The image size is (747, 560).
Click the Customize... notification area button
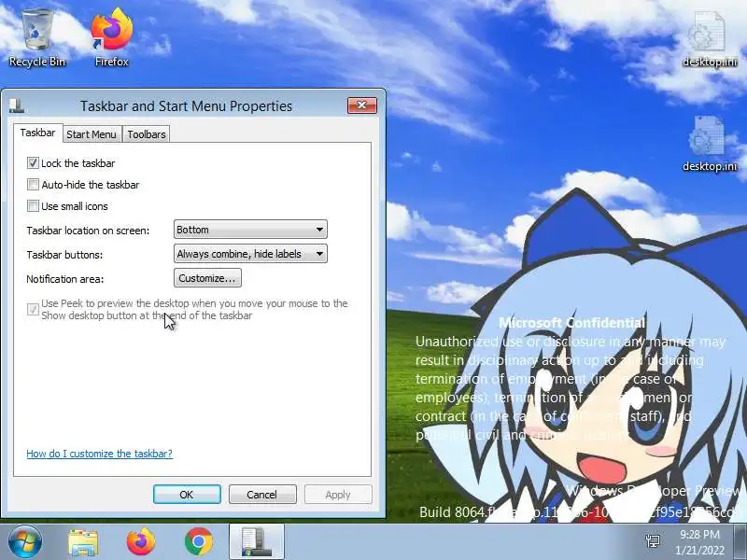(207, 278)
